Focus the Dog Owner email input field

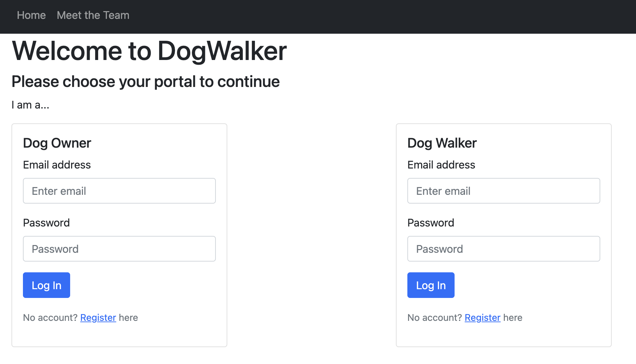119,191
